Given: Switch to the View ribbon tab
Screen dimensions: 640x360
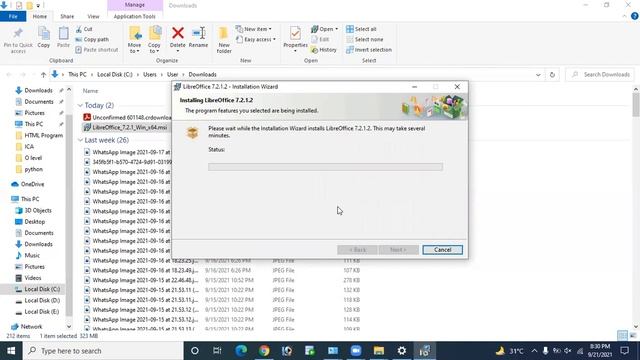Looking at the screenshot, I should 93,16.
